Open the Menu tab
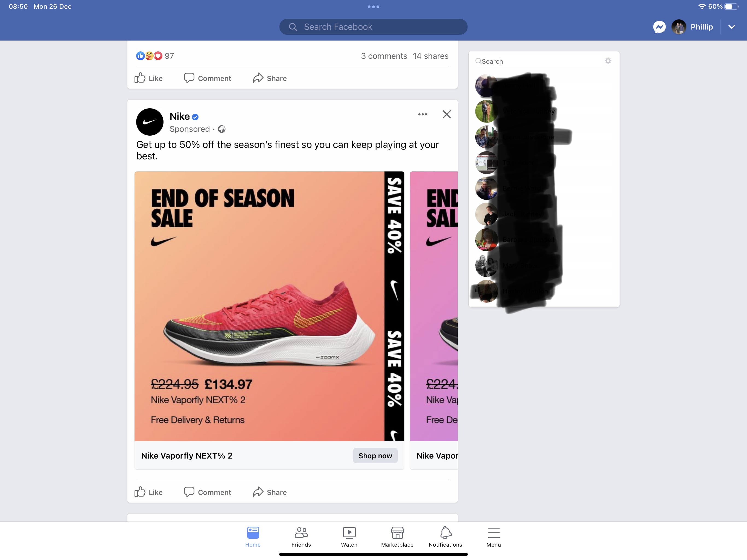Image resolution: width=747 pixels, height=560 pixels. [493, 537]
